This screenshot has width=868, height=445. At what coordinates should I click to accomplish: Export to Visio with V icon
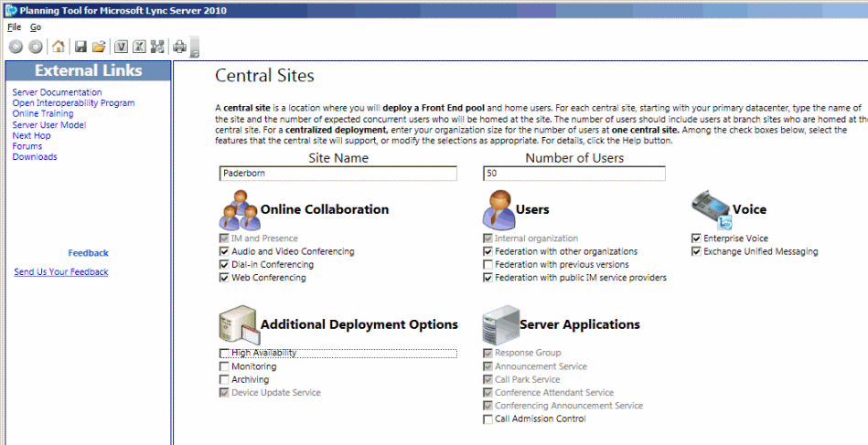[122, 47]
